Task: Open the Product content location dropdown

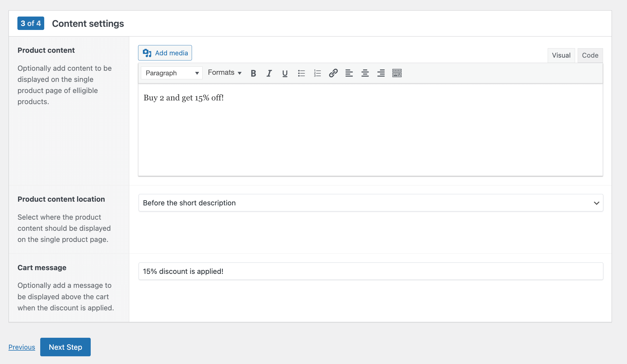Action: (371, 203)
